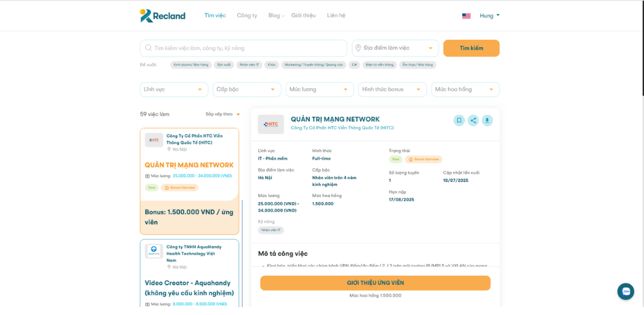
Task: Click the AquaHandy company logo thumbnail
Action: (154, 251)
